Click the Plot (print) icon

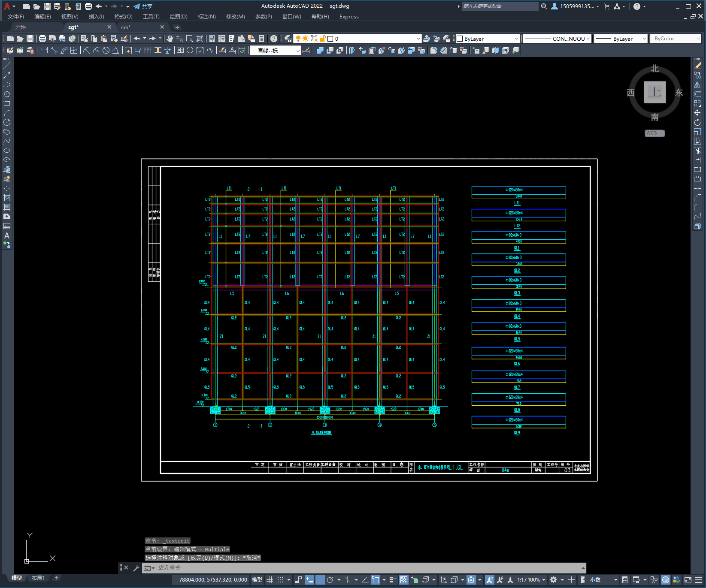point(42,39)
